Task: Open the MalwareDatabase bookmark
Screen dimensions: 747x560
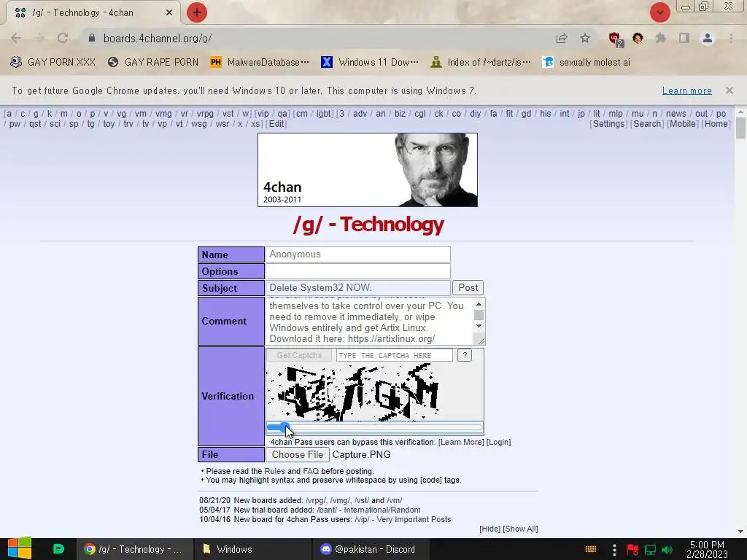Action: (x=260, y=63)
